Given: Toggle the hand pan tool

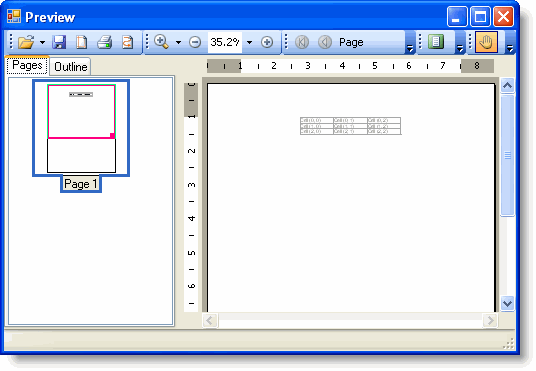Looking at the screenshot, I should (486, 42).
